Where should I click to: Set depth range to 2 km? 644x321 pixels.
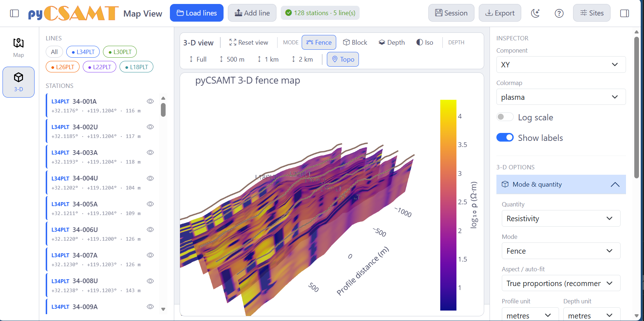[302, 59]
